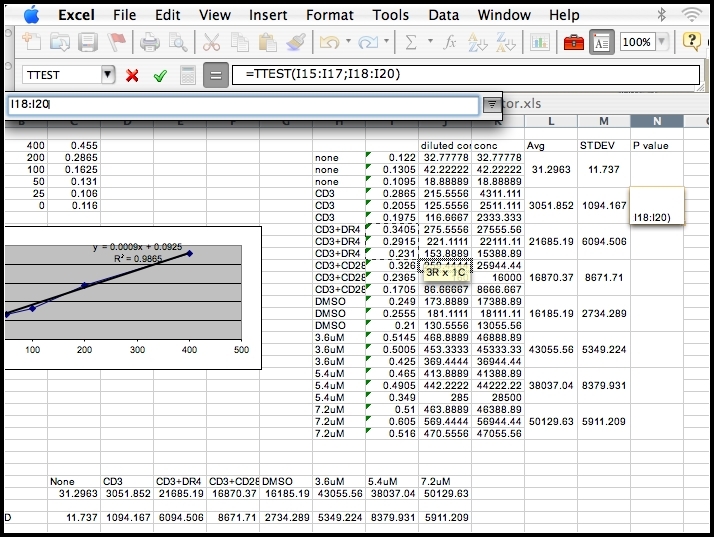Confirm formula with green checkmark
Screen dimensions: 714x537
pos(159,75)
